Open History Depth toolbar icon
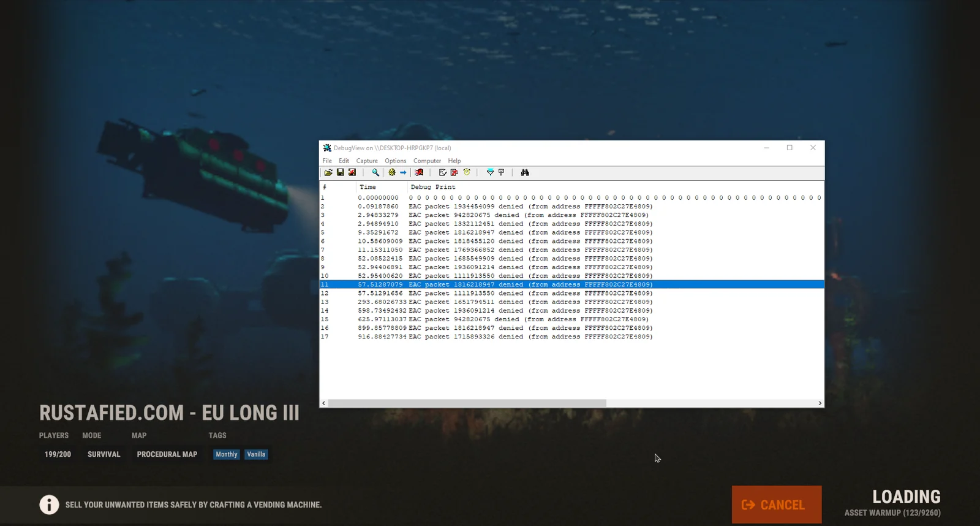The width and height of the screenshot is (980, 526). pyautogui.click(x=502, y=173)
